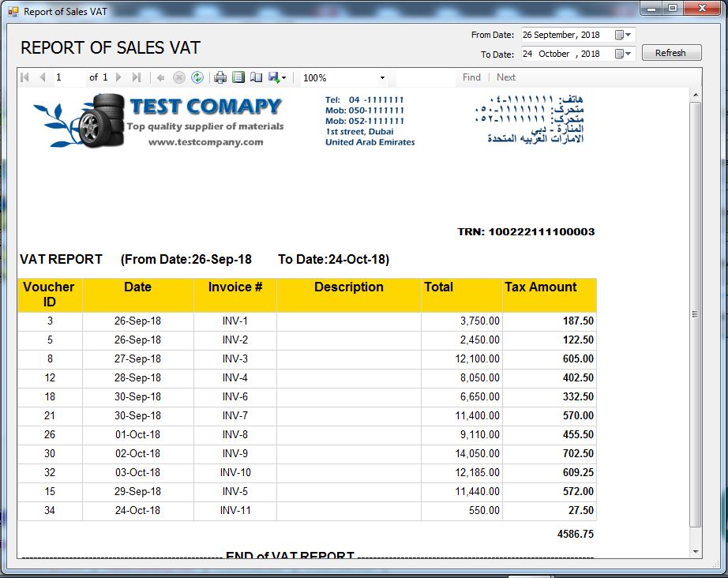Viewport: 728px width, 578px height.
Task: Click the Description column header
Action: tap(349, 295)
